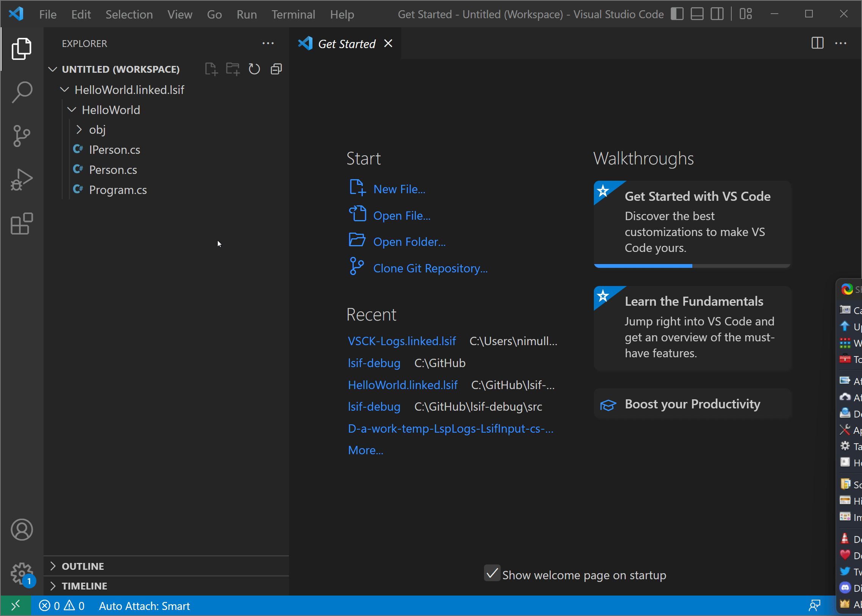Collapse all folders in Explorer
The height and width of the screenshot is (616, 862).
coord(276,69)
